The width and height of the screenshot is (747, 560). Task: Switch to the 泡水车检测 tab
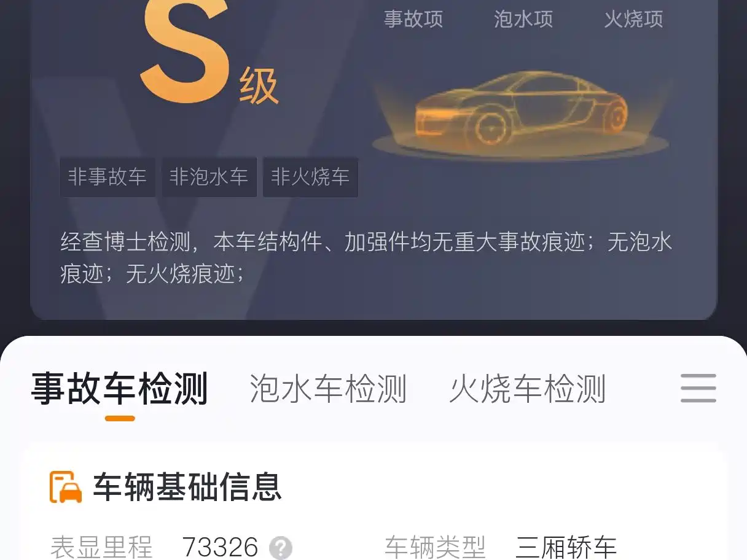pos(328,389)
